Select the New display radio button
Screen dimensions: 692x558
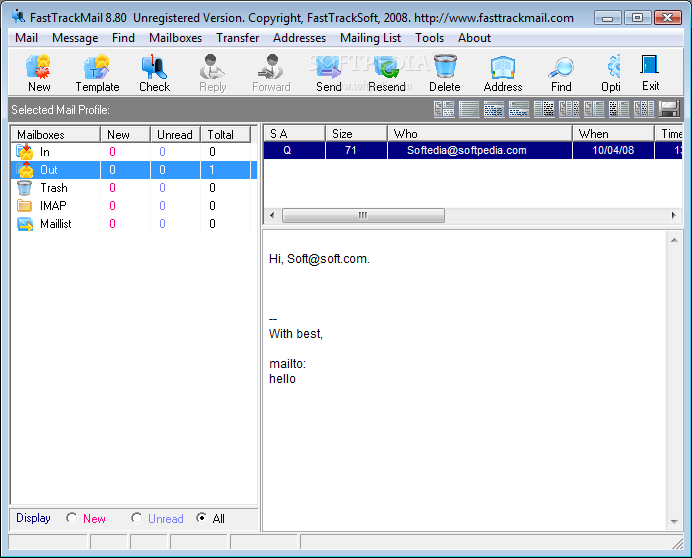71,518
